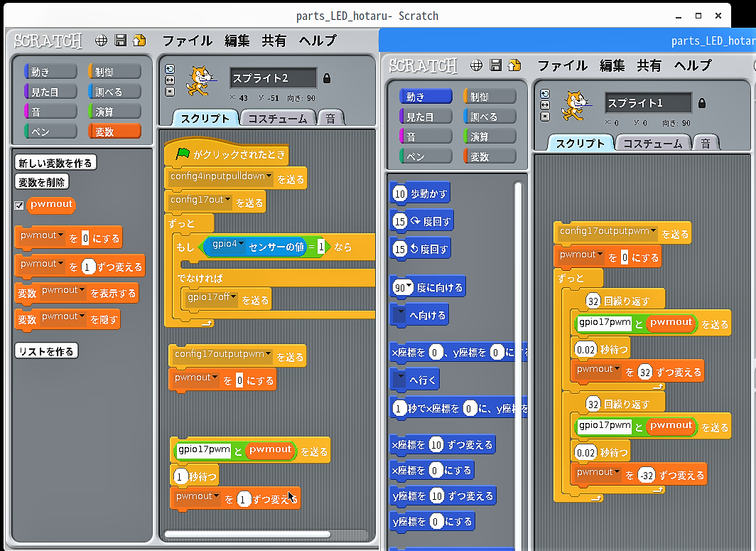Click the pwmout variable reporter in palette
Viewport: 756px width, 551px height.
(51, 205)
